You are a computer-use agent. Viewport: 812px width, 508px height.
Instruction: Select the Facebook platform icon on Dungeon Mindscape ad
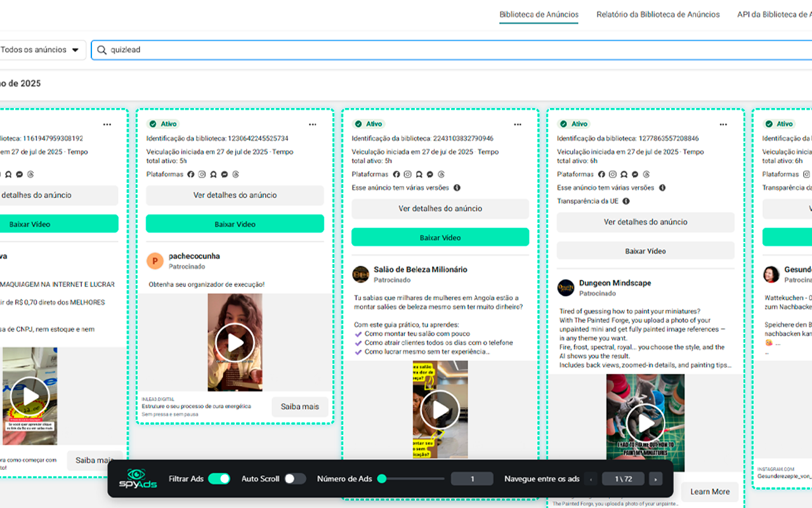point(601,174)
